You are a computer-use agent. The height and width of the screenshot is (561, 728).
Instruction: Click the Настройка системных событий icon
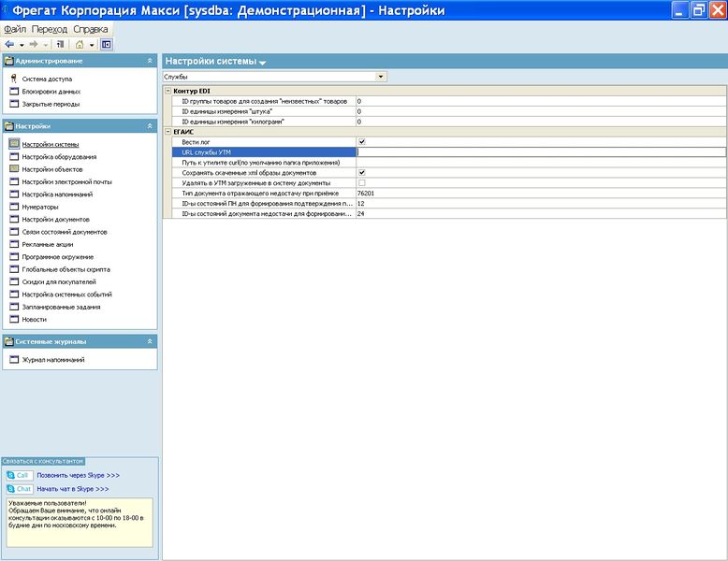[x=14, y=295]
